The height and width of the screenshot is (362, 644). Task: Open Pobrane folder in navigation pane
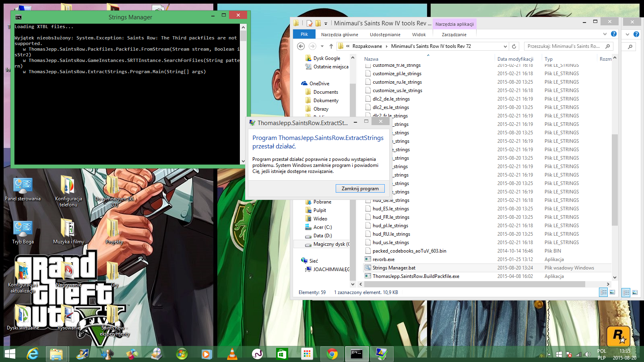pos(322,202)
